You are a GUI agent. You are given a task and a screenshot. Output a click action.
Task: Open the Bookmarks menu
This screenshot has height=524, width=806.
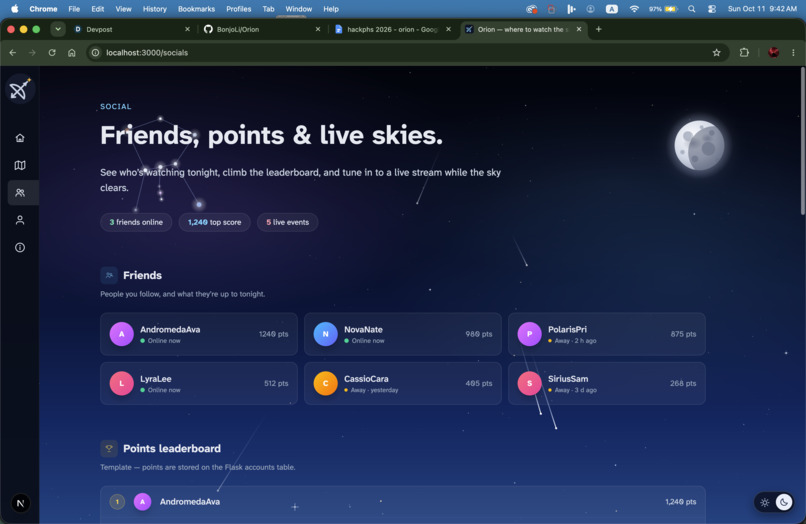pos(196,9)
